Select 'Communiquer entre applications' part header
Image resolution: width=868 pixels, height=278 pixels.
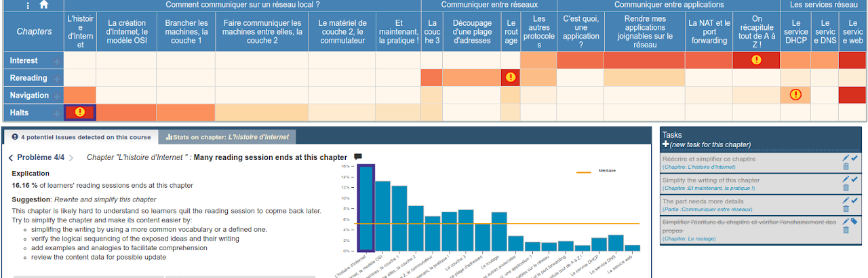[x=668, y=5]
